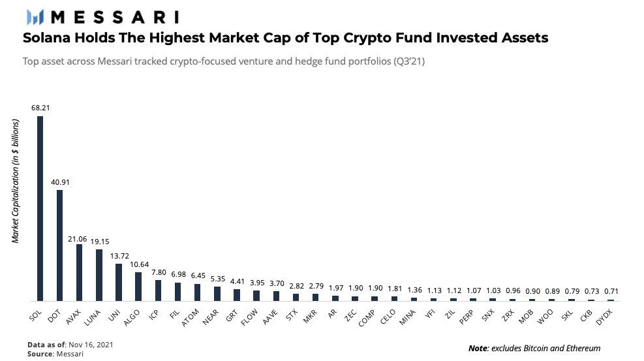The width and height of the screenshot is (644, 361).
Task: Click the ALGO bar
Action: pyautogui.click(x=138, y=287)
